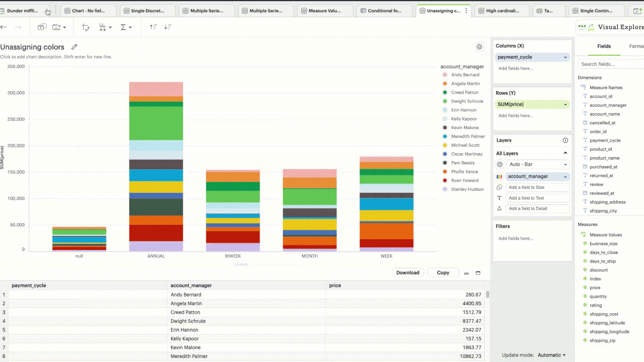Click the Download button
The width and height of the screenshot is (644, 362).
tap(408, 273)
